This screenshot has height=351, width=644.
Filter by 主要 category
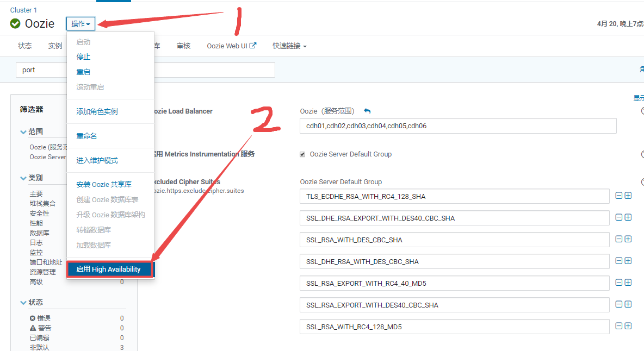click(36, 193)
